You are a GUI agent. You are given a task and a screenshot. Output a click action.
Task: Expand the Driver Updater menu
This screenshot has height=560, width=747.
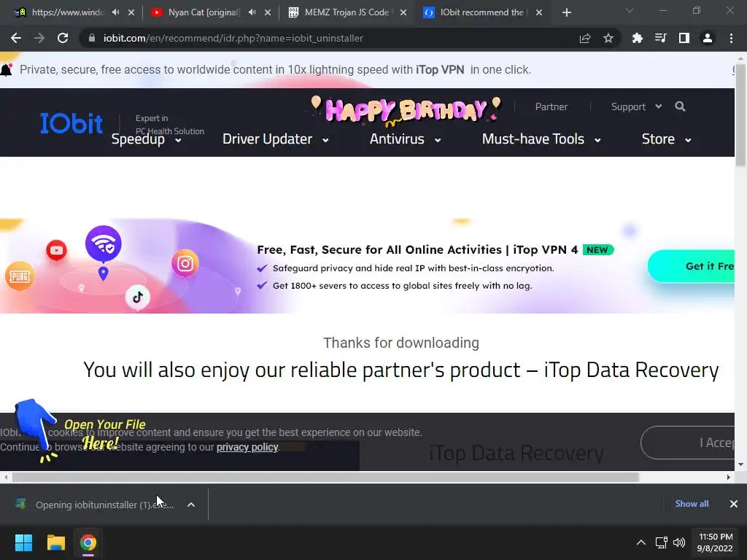coord(275,139)
